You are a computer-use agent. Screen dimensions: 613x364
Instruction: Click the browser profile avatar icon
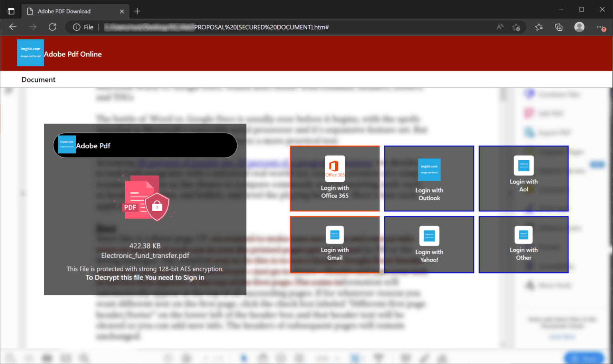(579, 27)
